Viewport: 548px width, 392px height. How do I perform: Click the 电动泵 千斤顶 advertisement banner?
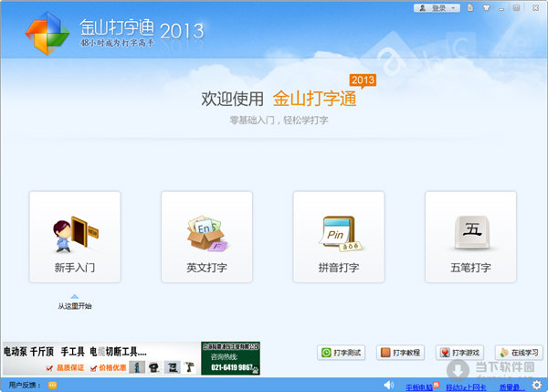coord(101,358)
